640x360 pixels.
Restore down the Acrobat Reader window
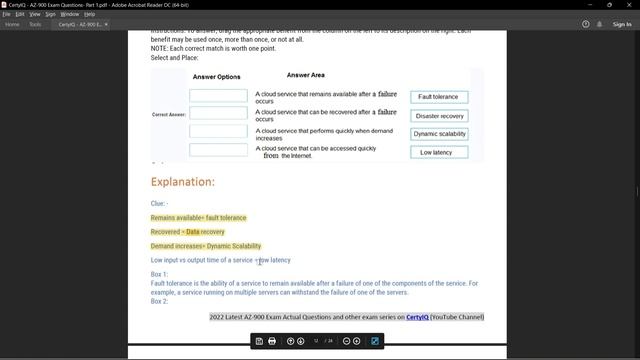[609, 5]
